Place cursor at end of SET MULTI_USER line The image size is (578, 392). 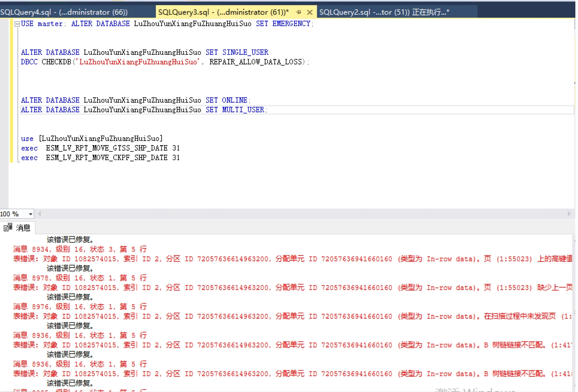coord(268,110)
